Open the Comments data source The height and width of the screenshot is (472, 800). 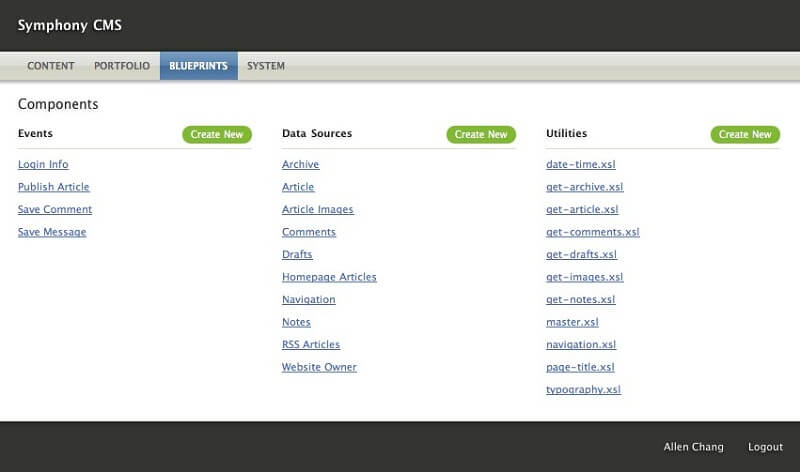pyautogui.click(x=309, y=232)
